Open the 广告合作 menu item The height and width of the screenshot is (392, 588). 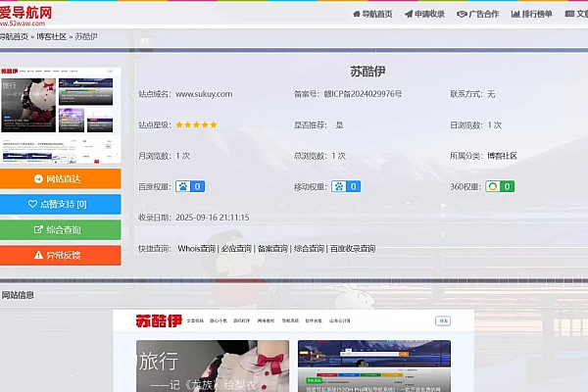[478, 15]
